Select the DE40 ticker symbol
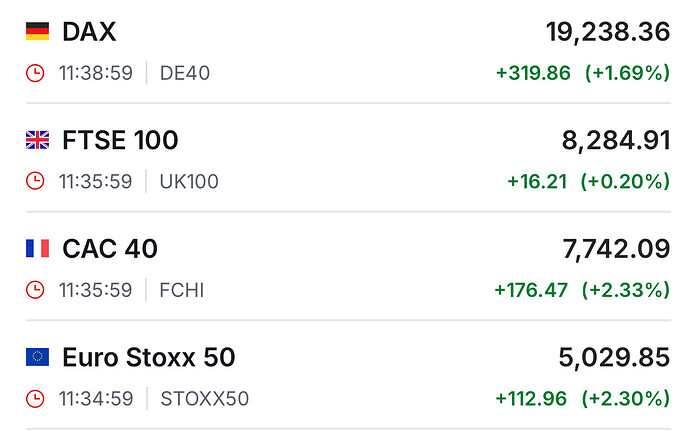The image size is (690, 431). [x=185, y=73]
